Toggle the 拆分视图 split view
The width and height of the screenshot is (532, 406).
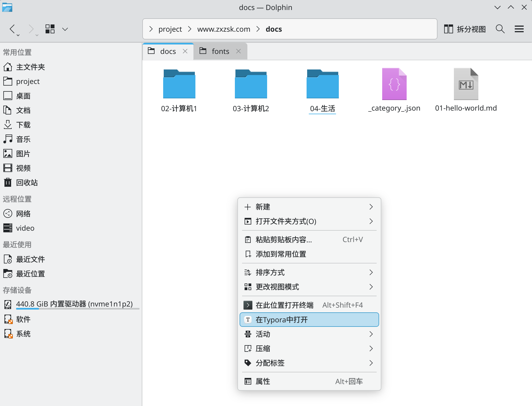(465, 29)
